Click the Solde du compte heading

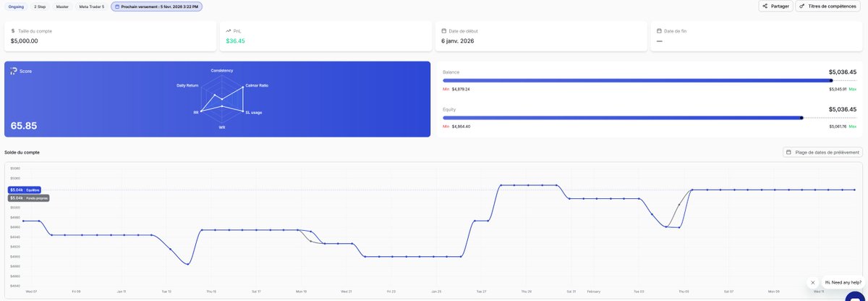click(x=22, y=152)
